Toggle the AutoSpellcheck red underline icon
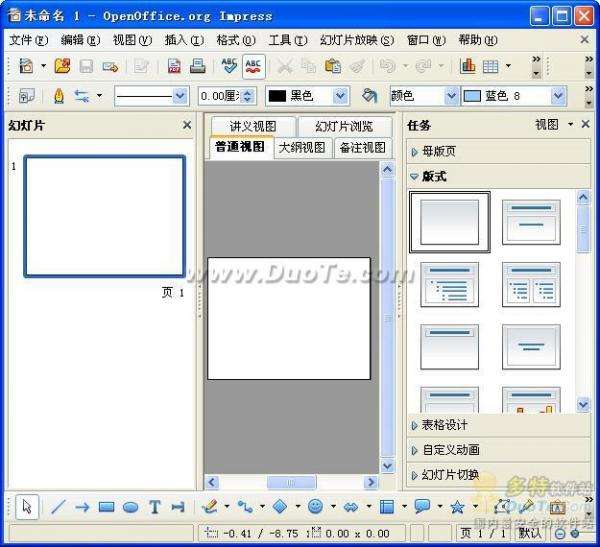Viewport: 600px width, 547px height. click(x=253, y=66)
